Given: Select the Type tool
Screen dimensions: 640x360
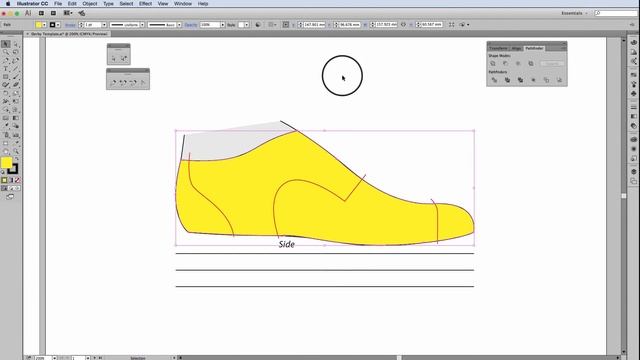Looking at the screenshot, I should 6,69.
